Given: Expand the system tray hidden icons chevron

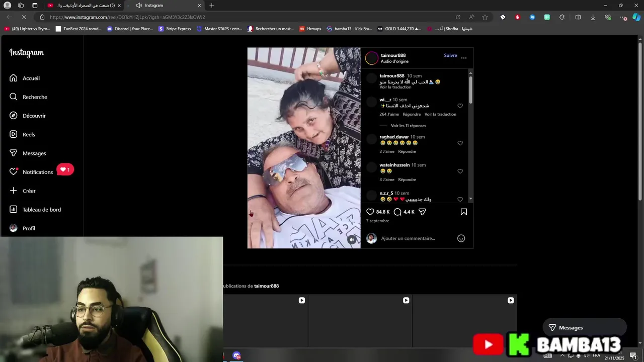Looking at the screenshot, I should click(562, 355).
